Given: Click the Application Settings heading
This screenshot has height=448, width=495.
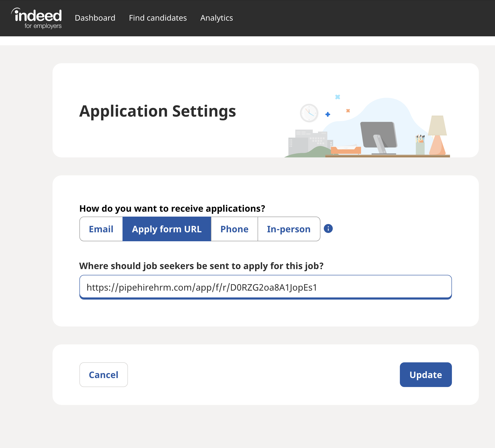Looking at the screenshot, I should pos(157,111).
